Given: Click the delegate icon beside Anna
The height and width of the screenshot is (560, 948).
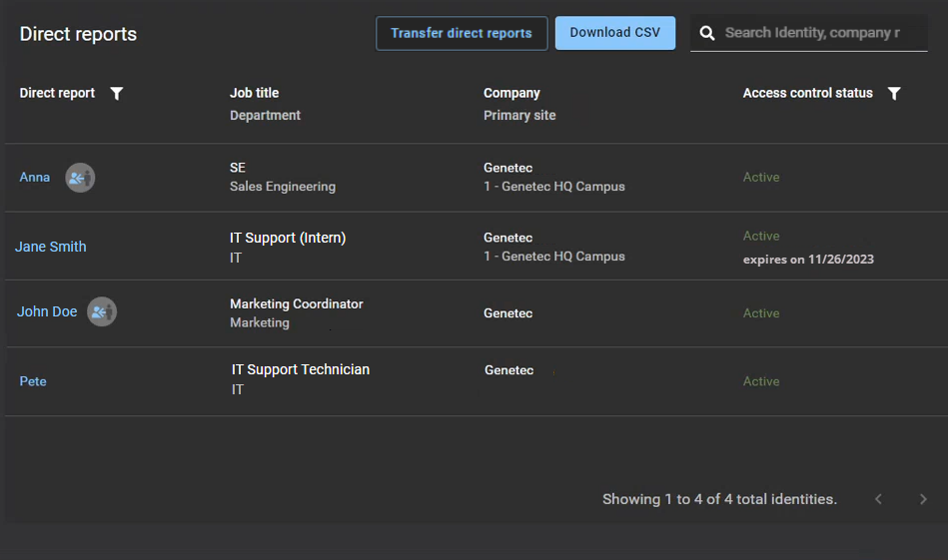Looking at the screenshot, I should [80, 178].
